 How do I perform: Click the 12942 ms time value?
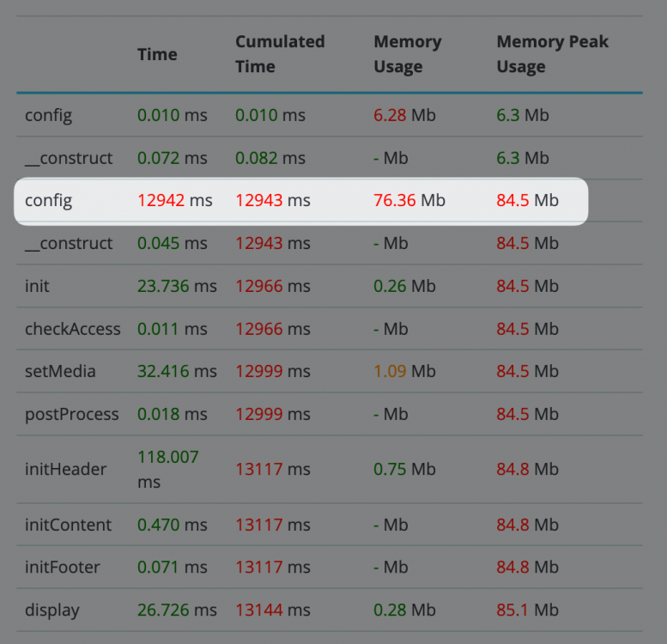(174, 200)
